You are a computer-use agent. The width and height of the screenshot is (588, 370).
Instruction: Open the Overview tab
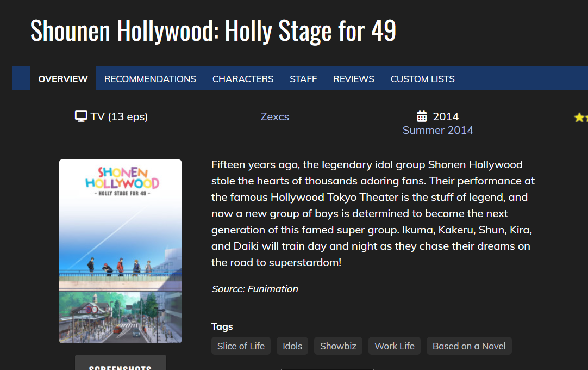pyautogui.click(x=63, y=79)
